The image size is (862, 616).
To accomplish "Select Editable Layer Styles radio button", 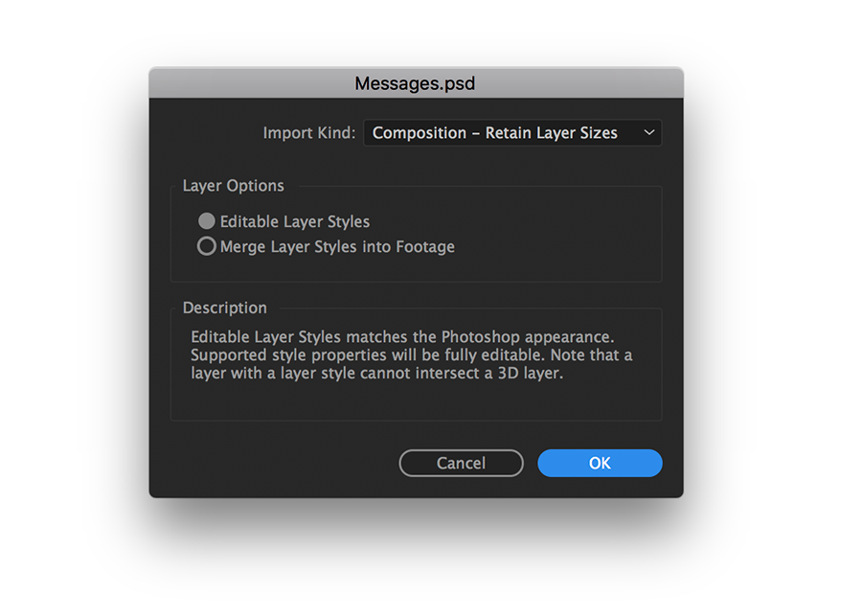I will 207,221.
